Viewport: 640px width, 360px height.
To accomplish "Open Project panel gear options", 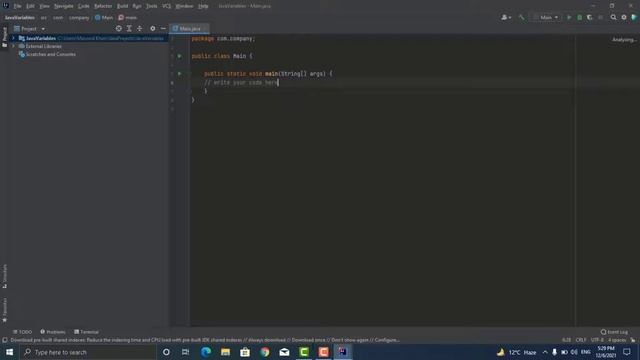I will pyautogui.click(x=153, y=29).
